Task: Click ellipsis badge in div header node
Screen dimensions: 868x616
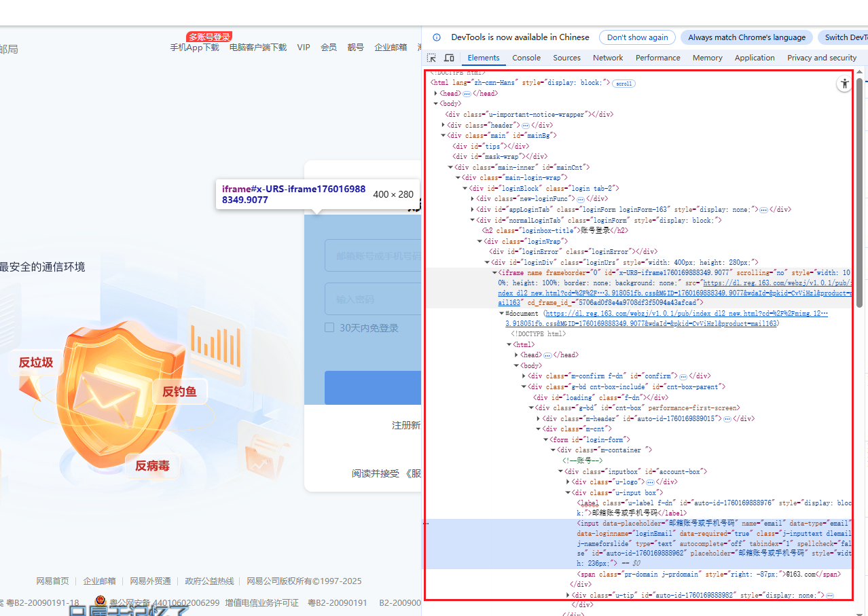Action: (x=526, y=126)
